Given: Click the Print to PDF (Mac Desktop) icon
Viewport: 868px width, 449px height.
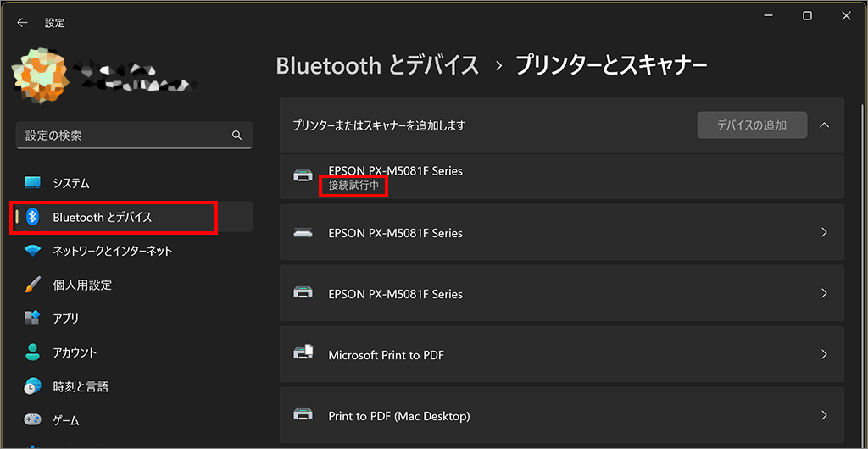Looking at the screenshot, I should pyautogui.click(x=303, y=415).
